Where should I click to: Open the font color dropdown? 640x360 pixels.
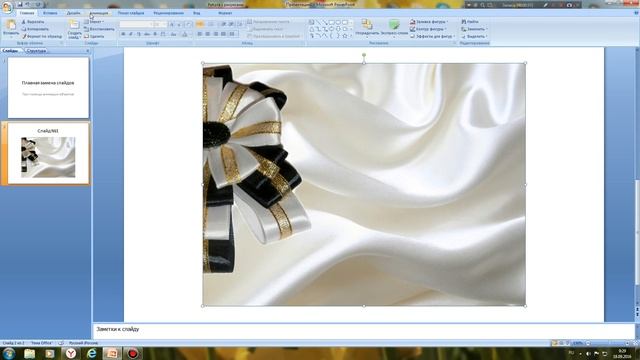click(186, 34)
